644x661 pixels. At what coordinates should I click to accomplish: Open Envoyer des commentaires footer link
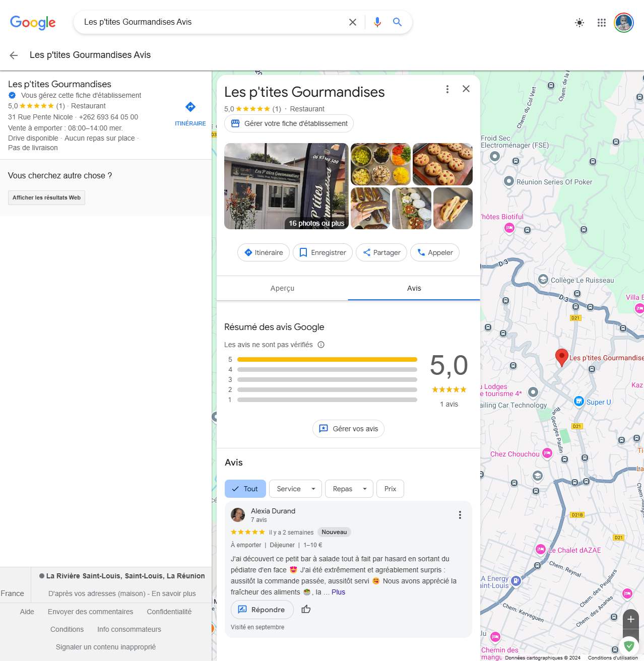91,612
